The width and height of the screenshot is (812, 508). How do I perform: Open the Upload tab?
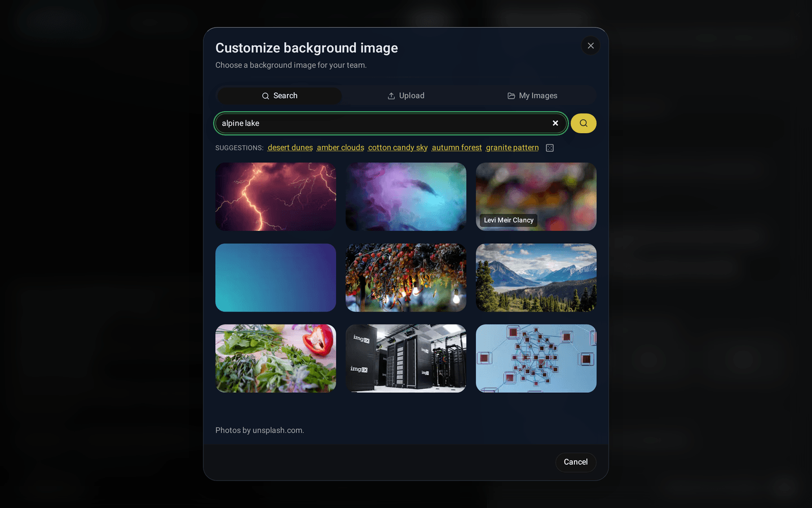coord(406,96)
